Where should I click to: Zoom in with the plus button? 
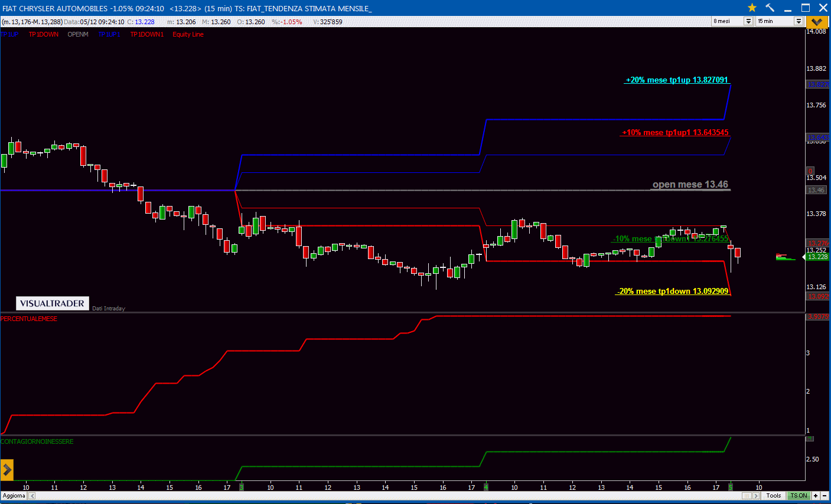[x=816, y=496]
